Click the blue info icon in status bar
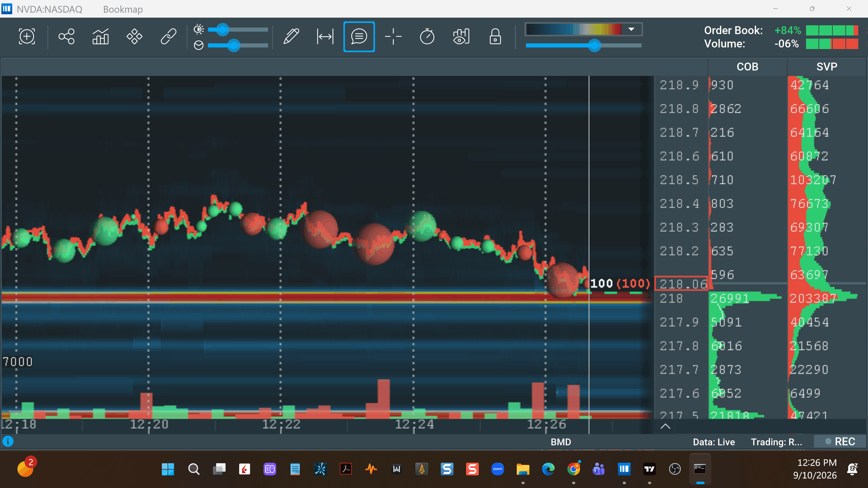Viewport: 868px width, 488px height. coord(8,441)
